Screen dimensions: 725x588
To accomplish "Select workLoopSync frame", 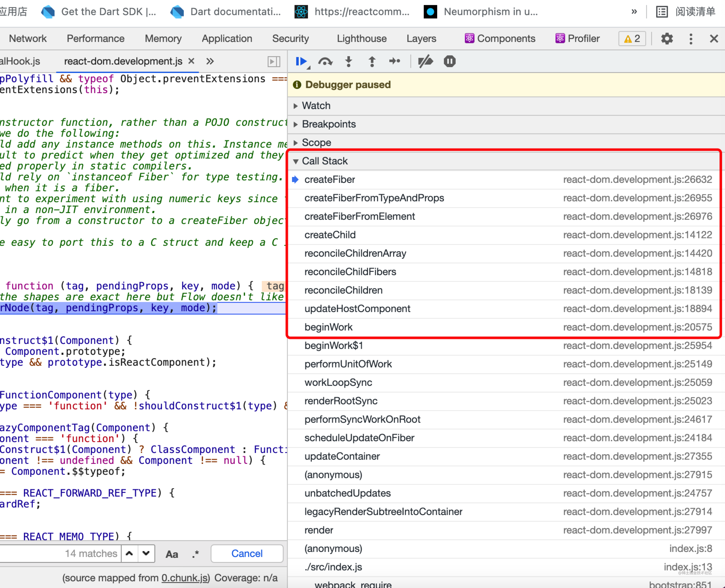I will pos(506,383).
